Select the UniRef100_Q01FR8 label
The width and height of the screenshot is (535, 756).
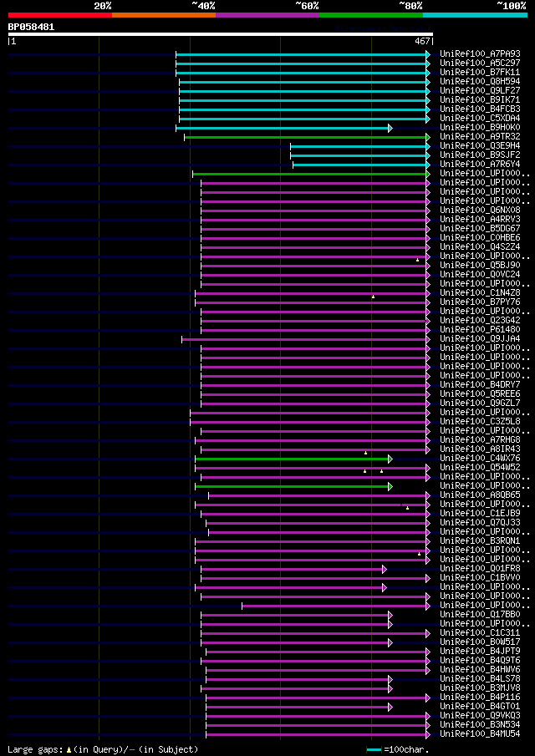(480, 568)
